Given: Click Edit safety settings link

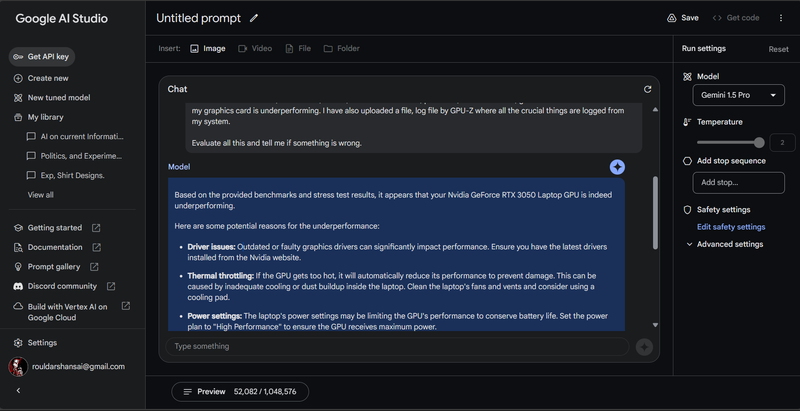Looking at the screenshot, I should click(731, 227).
